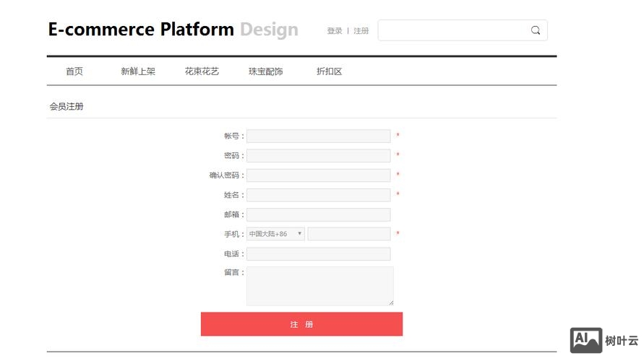Click inside the 留言 message textarea
Screen dimensions: 644x361
point(319,286)
